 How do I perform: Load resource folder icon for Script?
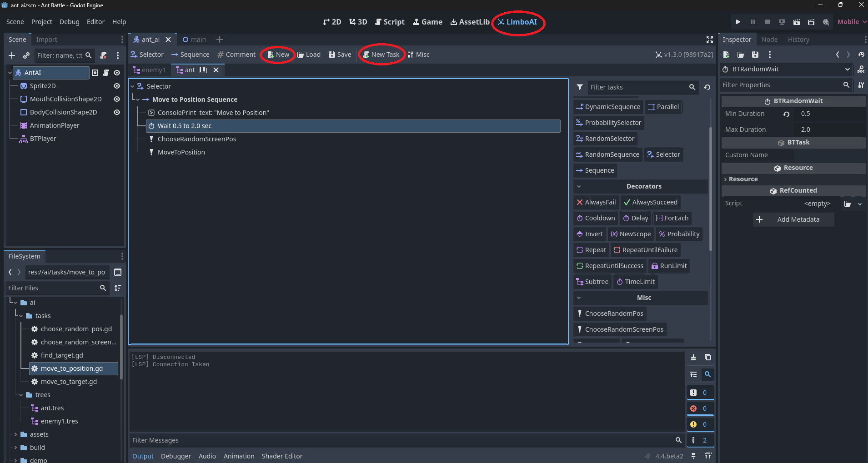tap(848, 204)
